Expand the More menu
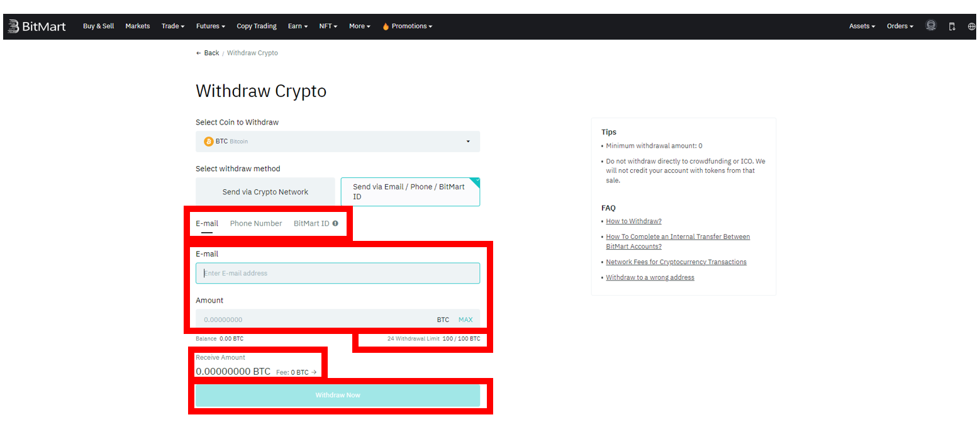Viewport: 980px width, 439px height. (x=360, y=26)
